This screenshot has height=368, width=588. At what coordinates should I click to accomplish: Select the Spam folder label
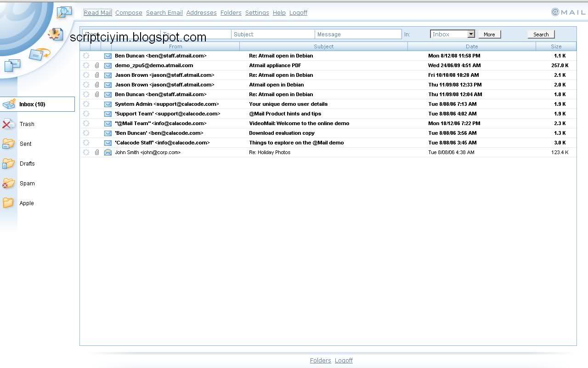(27, 184)
